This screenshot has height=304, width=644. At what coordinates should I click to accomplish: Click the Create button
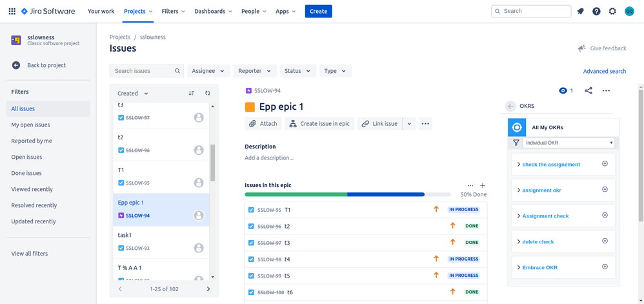pos(318,12)
